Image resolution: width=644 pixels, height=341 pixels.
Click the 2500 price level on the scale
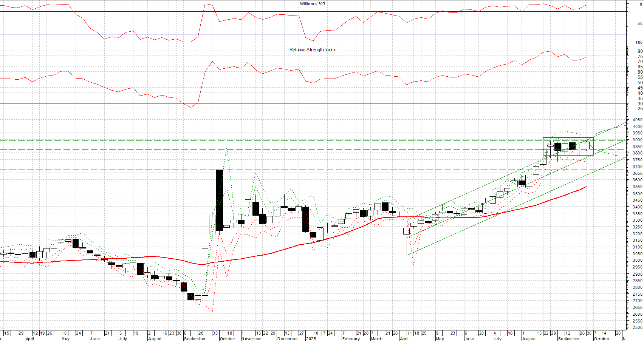637,327
